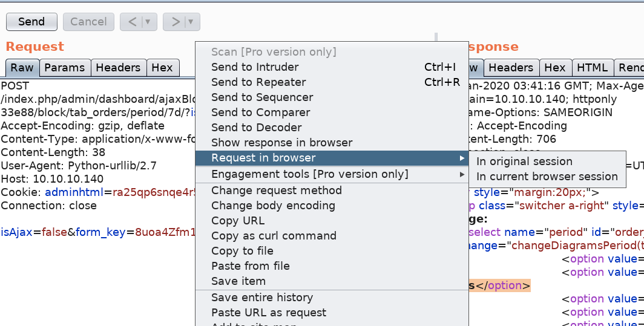Click the Cancel button

88,22
